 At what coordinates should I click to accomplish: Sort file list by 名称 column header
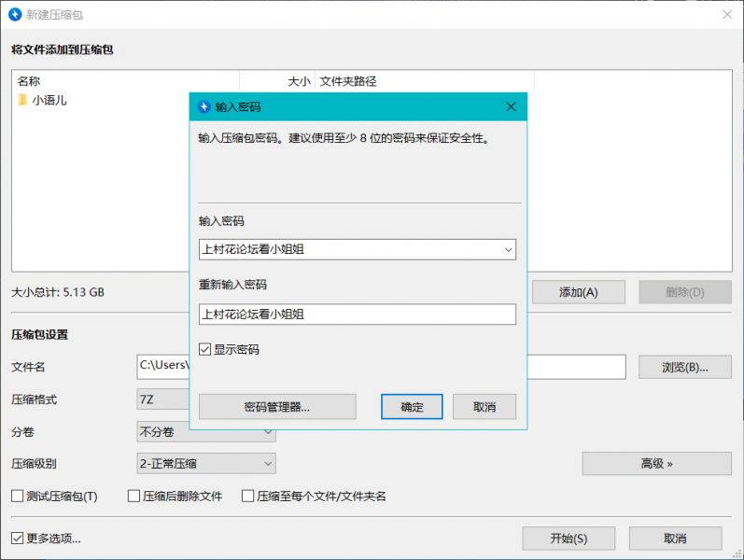(125, 81)
